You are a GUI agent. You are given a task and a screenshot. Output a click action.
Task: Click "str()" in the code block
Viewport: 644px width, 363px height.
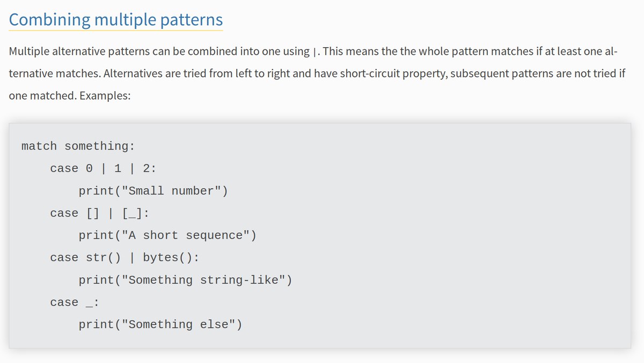[103, 258]
